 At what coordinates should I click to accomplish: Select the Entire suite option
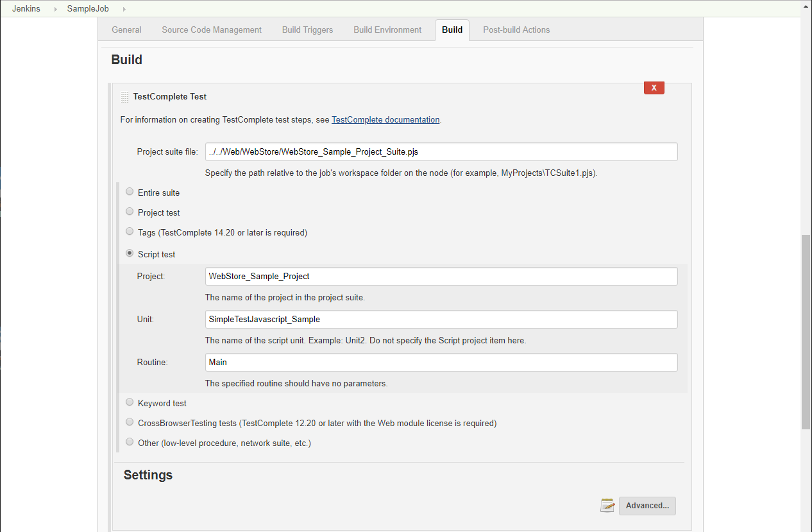pyautogui.click(x=130, y=191)
